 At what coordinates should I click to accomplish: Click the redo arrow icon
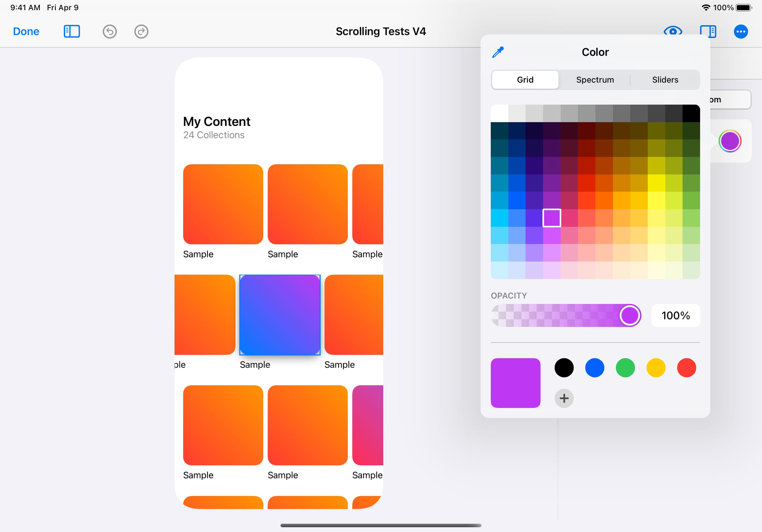click(x=141, y=32)
